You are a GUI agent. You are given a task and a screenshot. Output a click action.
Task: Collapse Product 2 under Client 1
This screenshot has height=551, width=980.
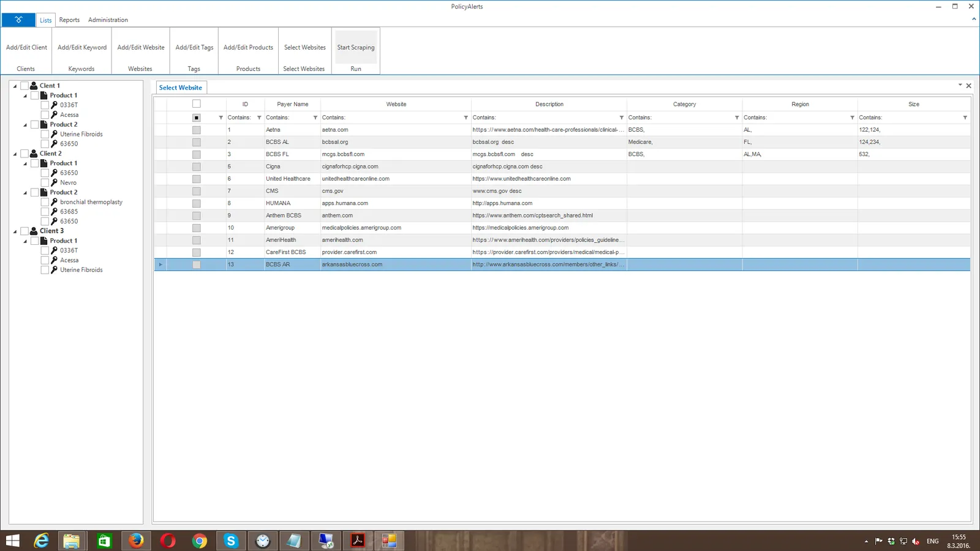25,125
